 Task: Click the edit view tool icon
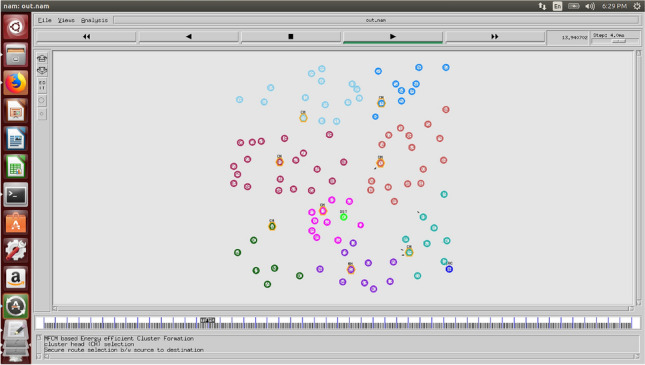(42, 85)
